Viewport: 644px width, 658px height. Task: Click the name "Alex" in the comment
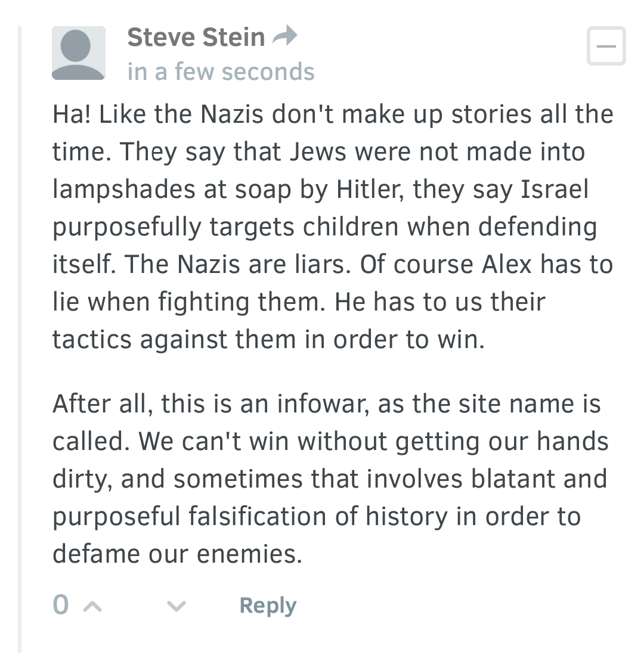[x=507, y=265]
